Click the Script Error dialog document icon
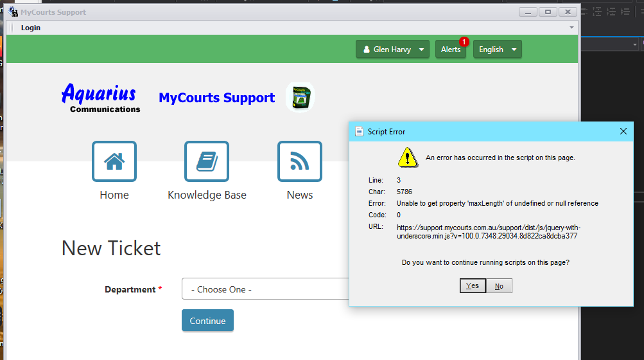 pyautogui.click(x=359, y=131)
